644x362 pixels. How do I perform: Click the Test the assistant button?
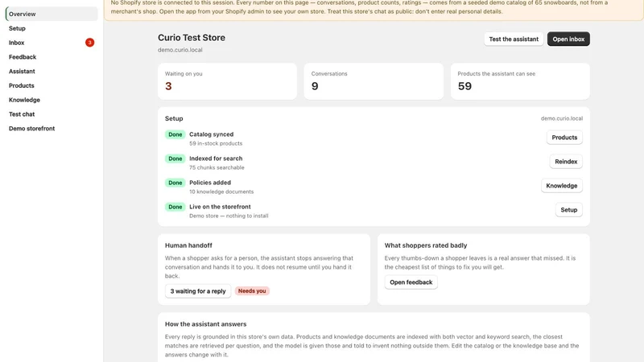(x=514, y=39)
